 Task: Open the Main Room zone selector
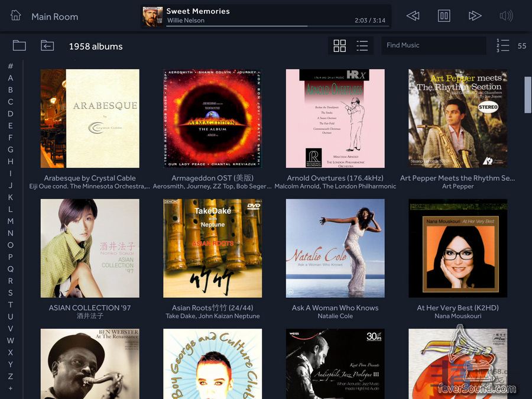point(54,17)
